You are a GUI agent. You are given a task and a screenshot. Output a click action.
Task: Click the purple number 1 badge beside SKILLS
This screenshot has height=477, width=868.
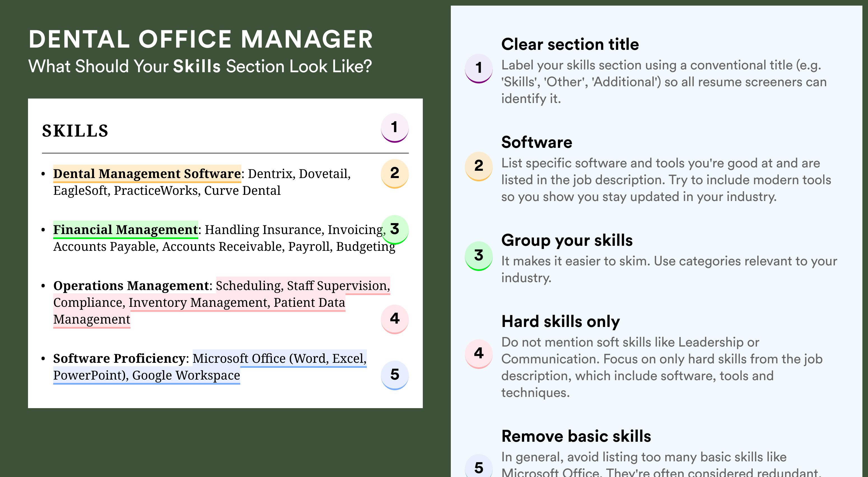[x=395, y=128]
